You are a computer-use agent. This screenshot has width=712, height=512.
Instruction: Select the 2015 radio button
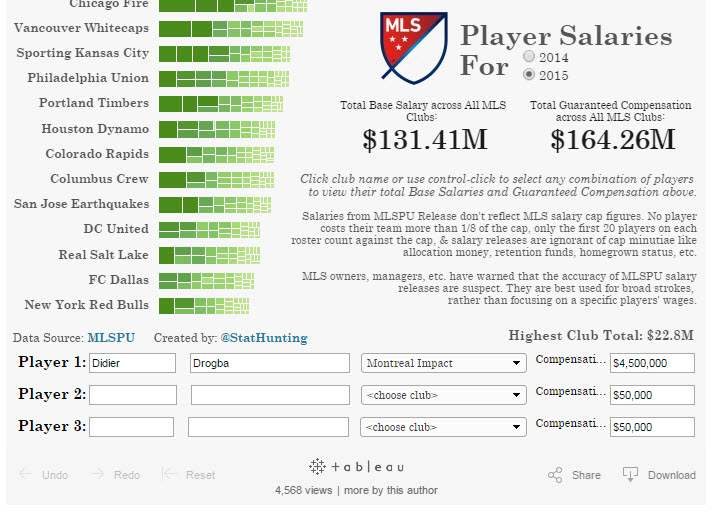[x=529, y=74]
